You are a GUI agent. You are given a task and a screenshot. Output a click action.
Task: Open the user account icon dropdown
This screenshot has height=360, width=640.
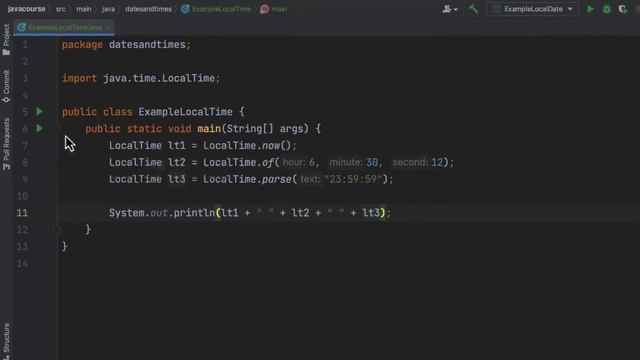450,9
